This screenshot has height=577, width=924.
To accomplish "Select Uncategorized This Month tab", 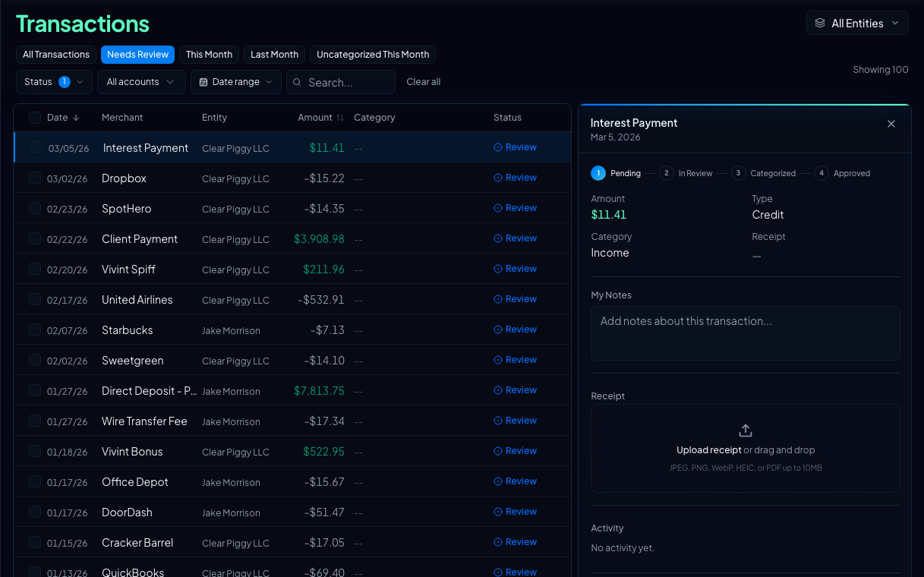I will [x=373, y=55].
